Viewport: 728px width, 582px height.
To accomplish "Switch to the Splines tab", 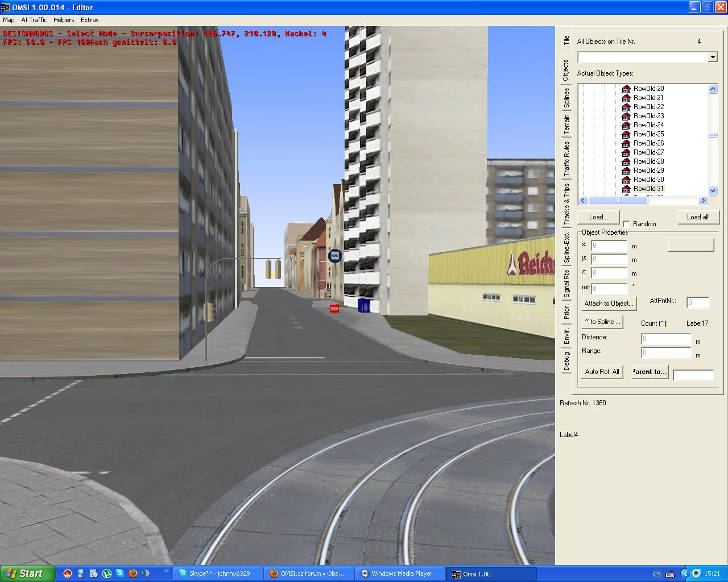I will point(566,98).
